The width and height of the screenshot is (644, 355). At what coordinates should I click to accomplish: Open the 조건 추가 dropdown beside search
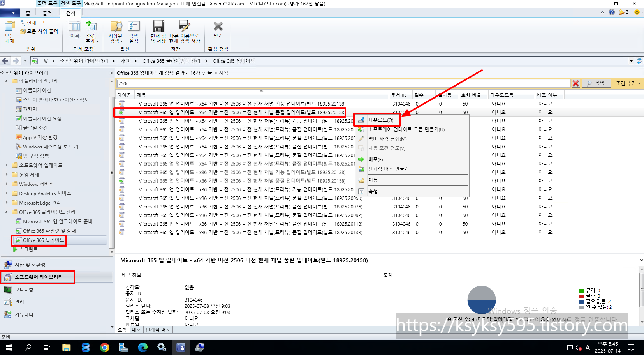point(628,83)
